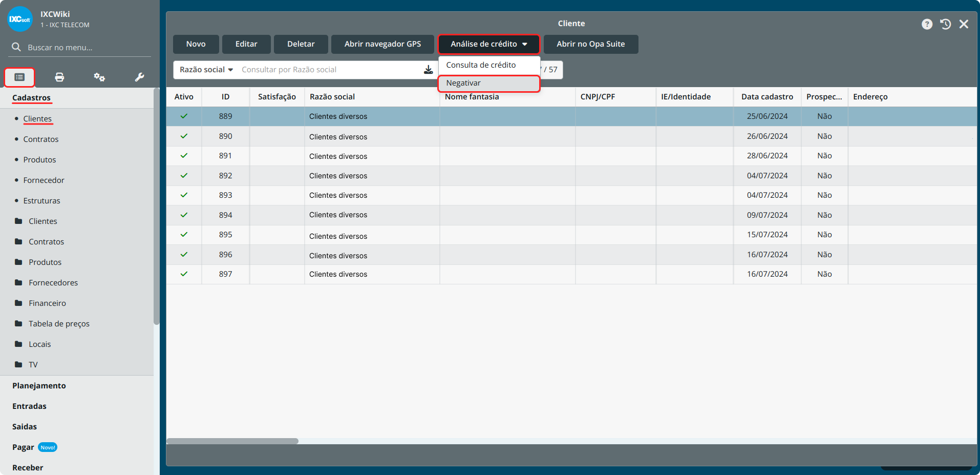
Task: Open the wrench tools icon
Action: 139,77
